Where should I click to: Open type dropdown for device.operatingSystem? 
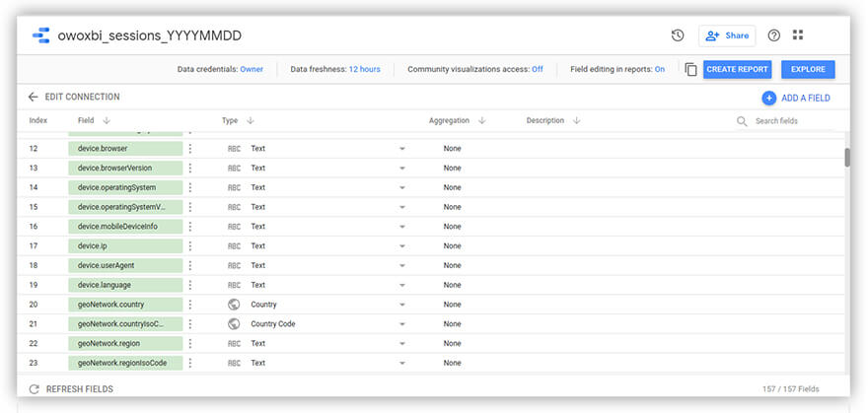[402, 188]
